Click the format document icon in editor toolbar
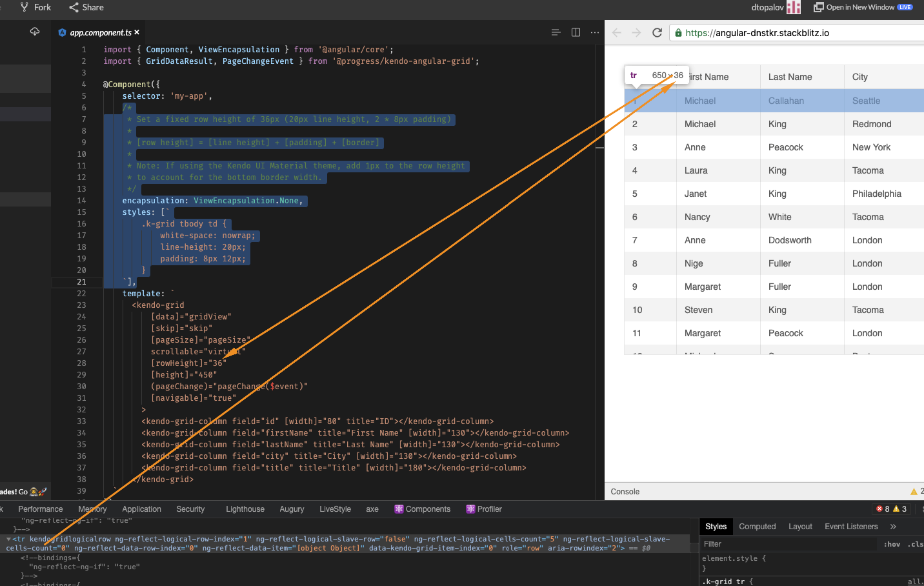 pos(556,32)
